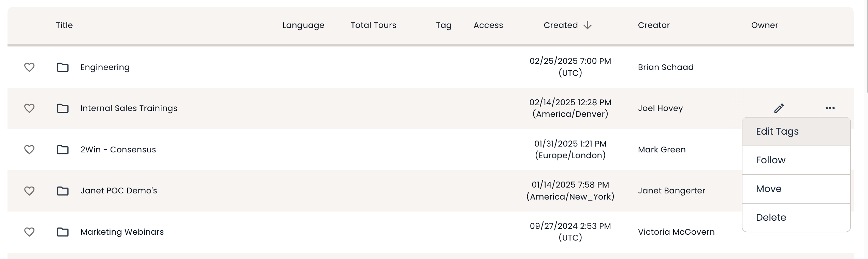Screen dimensions: 868x259
Task: Click the Engineering folder icon
Action: pos(62,67)
